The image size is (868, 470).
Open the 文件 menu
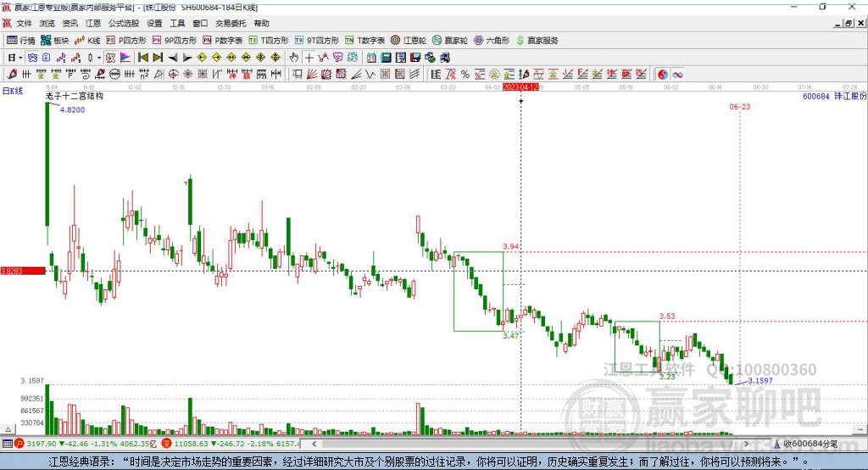coord(25,23)
